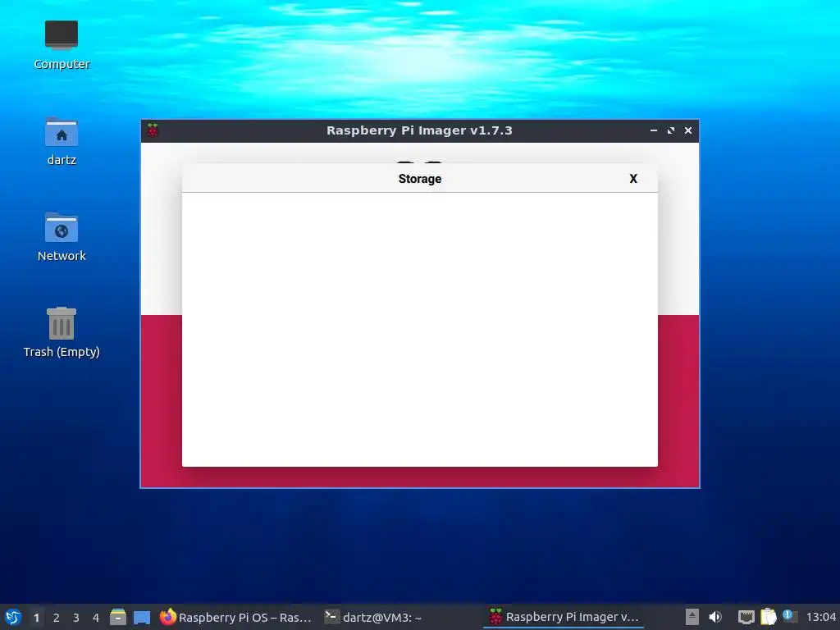
Task: Close the Storage dialog with X
Action: coord(633,179)
